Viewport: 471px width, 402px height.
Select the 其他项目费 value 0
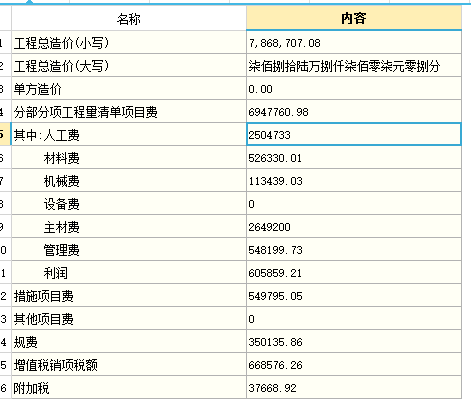coord(354,318)
